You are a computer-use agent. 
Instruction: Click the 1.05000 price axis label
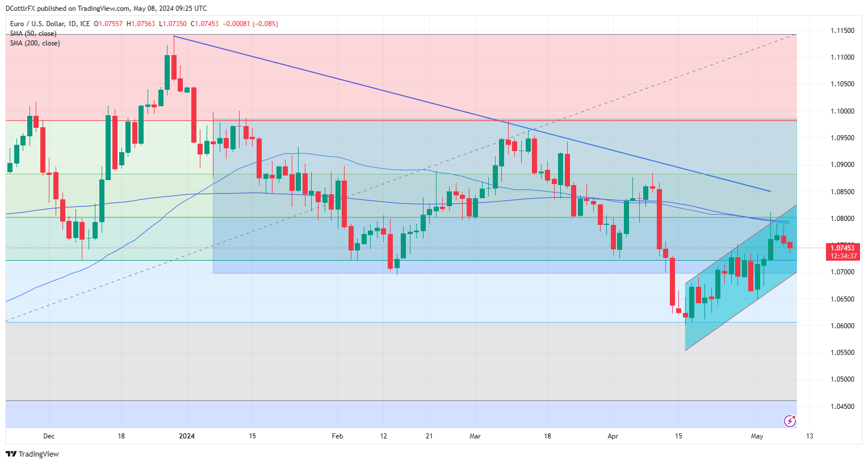pyautogui.click(x=842, y=379)
